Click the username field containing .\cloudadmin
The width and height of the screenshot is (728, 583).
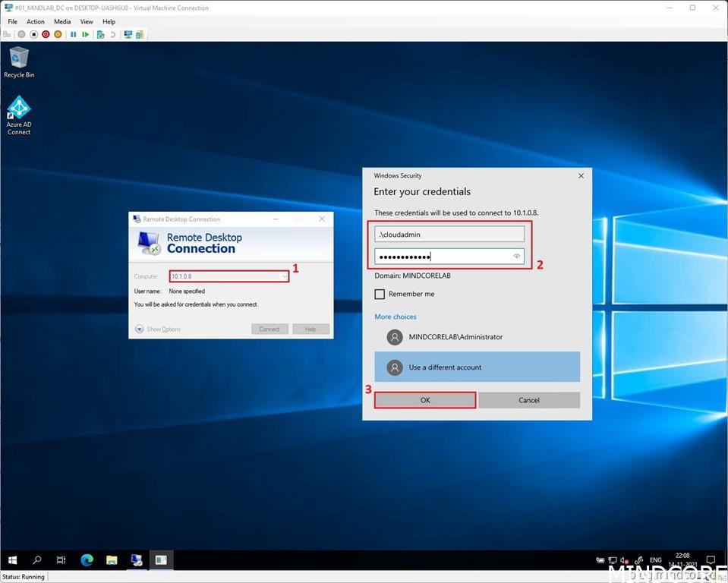(449, 235)
